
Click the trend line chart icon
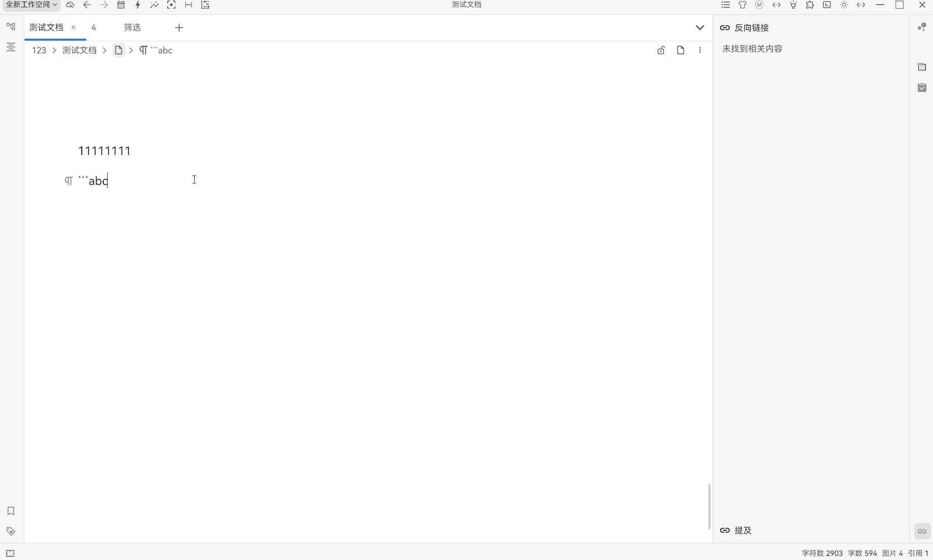click(x=154, y=5)
